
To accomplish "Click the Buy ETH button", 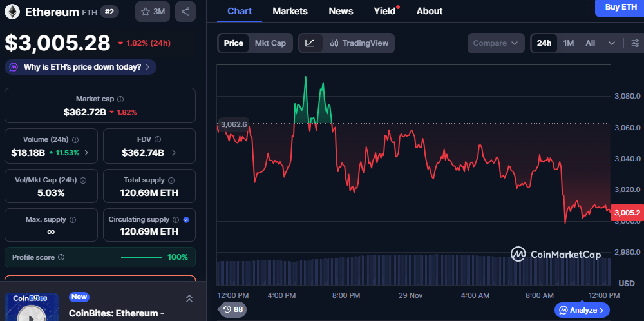I will 620,7.
